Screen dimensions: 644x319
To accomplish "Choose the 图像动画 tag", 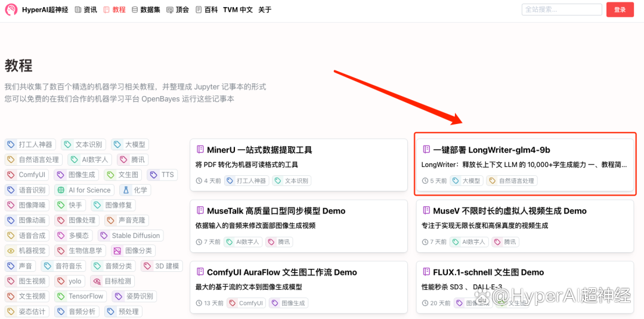I will 27,221.
